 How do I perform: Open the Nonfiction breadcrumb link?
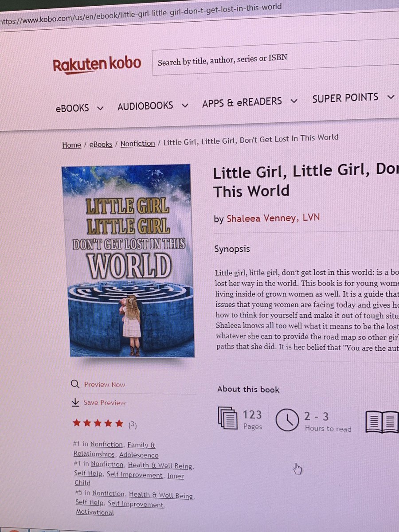(137, 143)
